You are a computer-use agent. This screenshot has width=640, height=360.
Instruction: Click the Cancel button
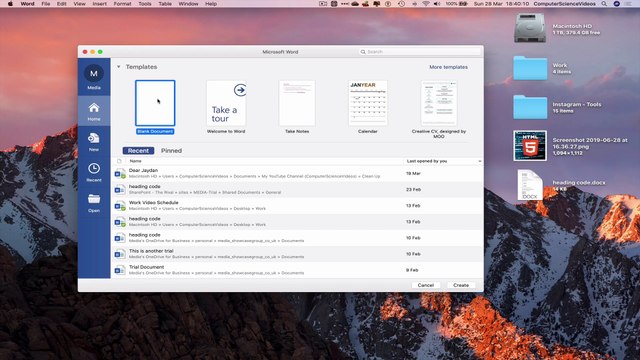coord(425,285)
